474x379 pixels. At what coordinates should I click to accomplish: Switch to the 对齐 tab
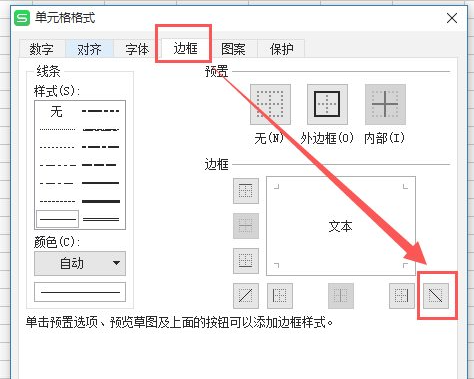[x=89, y=49]
